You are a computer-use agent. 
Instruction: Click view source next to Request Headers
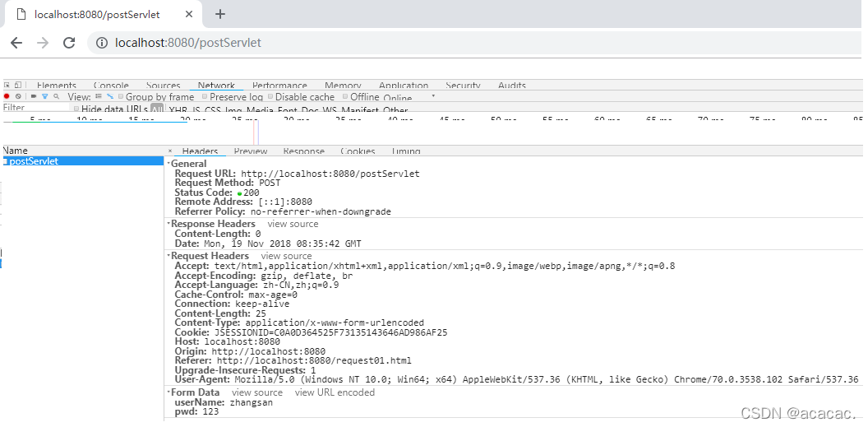click(x=286, y=256)
